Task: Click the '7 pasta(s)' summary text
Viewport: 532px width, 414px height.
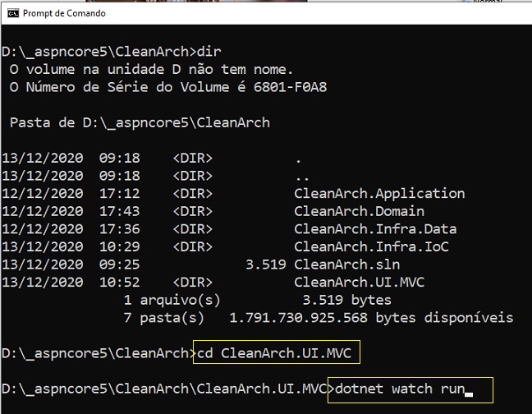Action: click(x=164, y=318)
